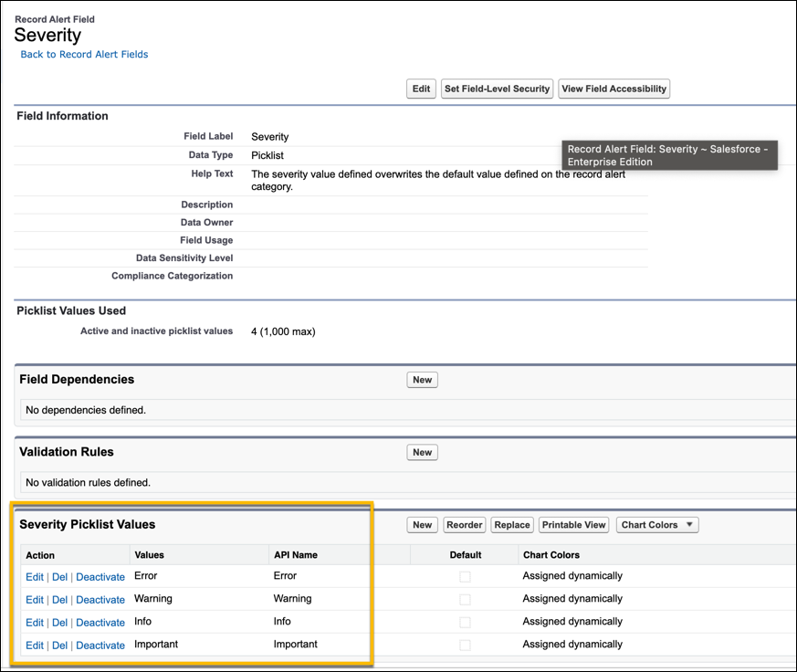The image size is (797, 672).
Task: Reorder the Severity picklist values
Action: click(464, 525)
